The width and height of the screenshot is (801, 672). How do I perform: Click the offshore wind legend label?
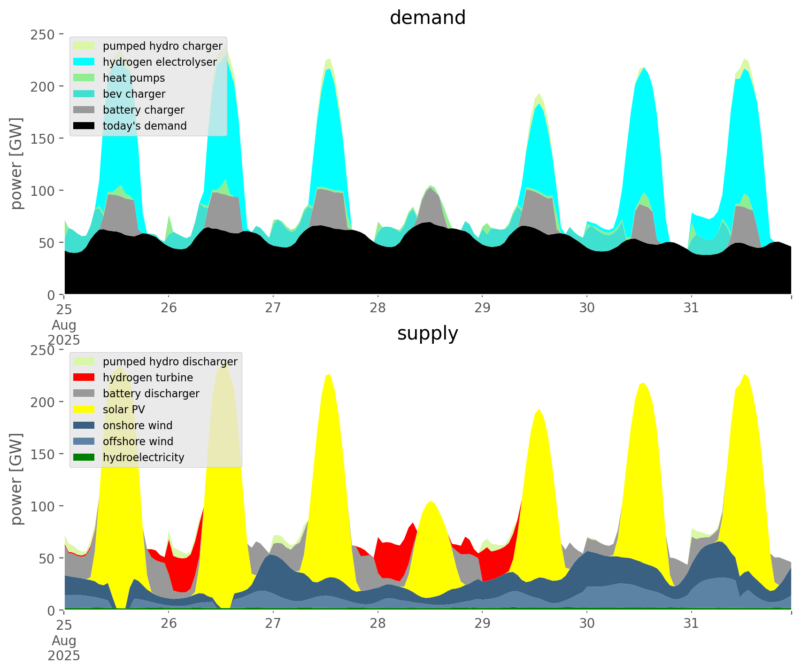[138, 441]
